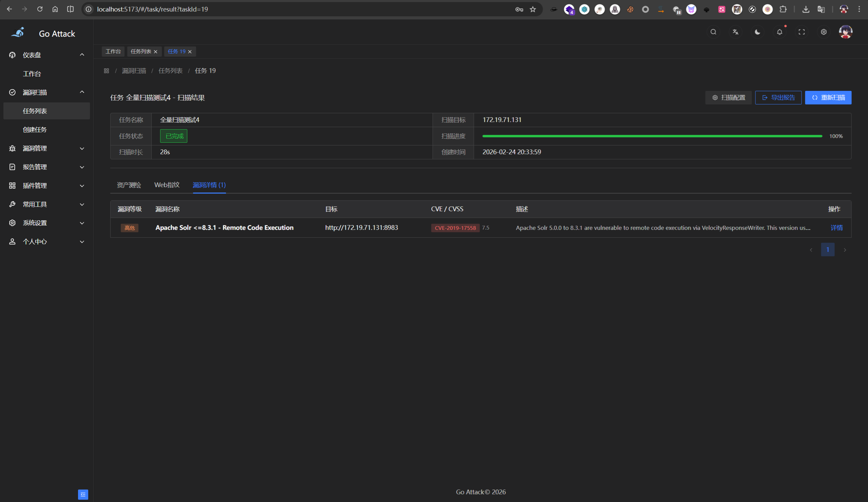Click the user avatar in header
Image resolution: width=868 pixels, height=502 pixels.
[845, 32]
